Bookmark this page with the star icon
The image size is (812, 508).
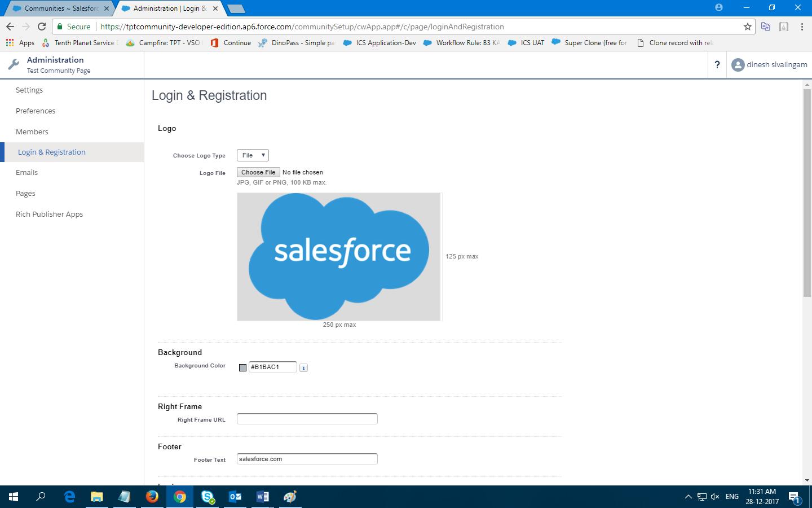(x=747, y=27)
